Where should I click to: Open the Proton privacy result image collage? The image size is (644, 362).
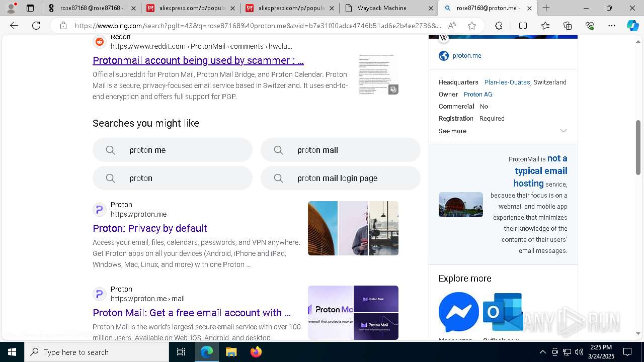pyautogui.click(x=353, y=228)
